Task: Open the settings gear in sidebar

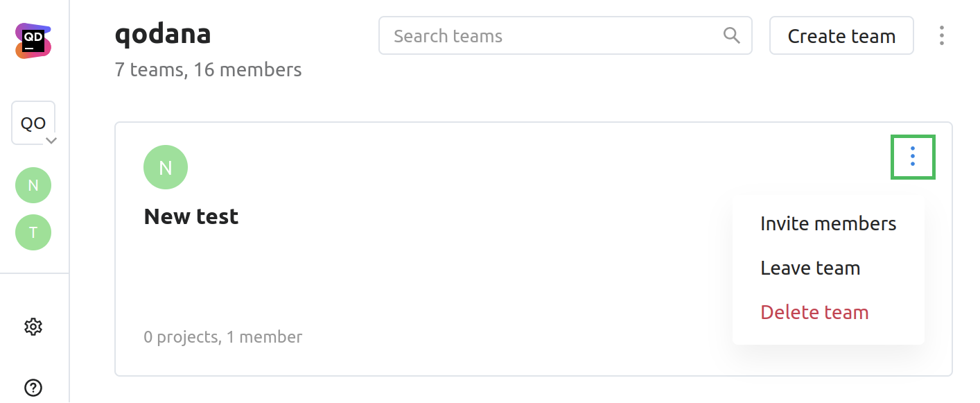Action: point(33,327)
